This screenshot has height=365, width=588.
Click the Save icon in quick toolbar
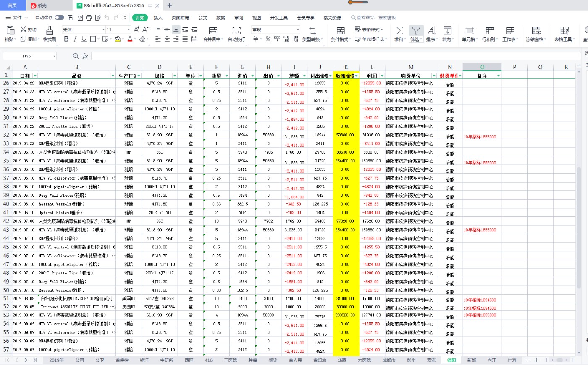(71, 18)
